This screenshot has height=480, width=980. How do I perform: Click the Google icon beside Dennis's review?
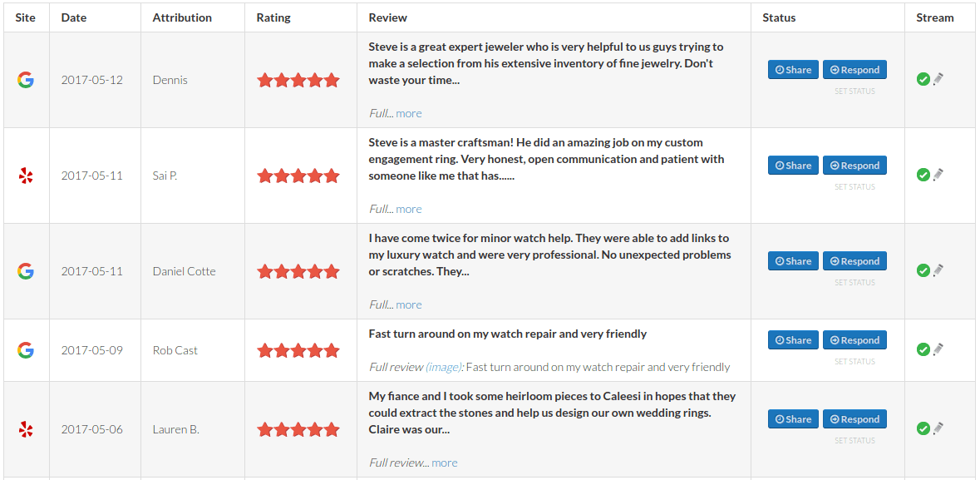(x=26, y=80)
